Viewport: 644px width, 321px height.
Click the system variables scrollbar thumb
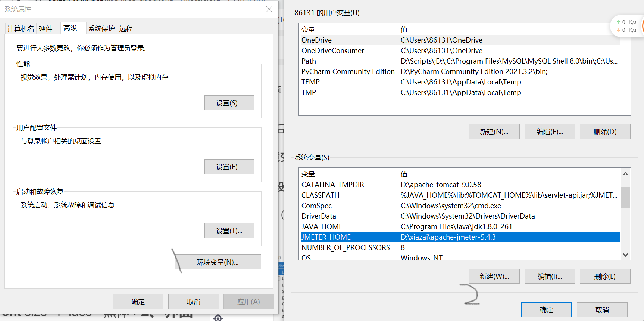tap(625, 197)
